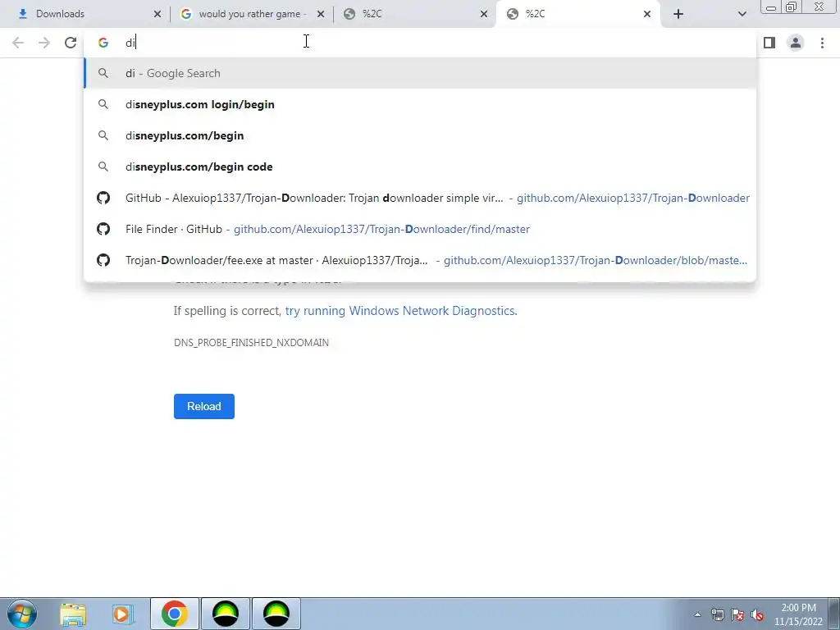
Task: Expand the tab search chevron
Action: [x=742, y=14]
